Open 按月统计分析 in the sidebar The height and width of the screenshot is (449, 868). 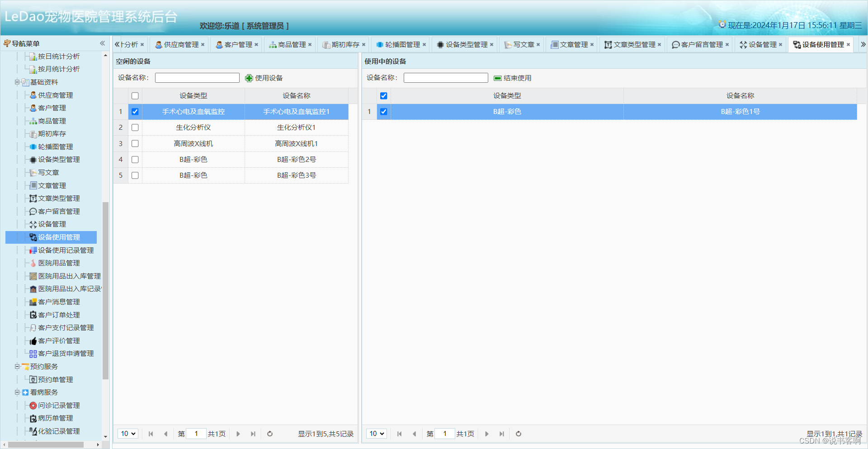59,69
